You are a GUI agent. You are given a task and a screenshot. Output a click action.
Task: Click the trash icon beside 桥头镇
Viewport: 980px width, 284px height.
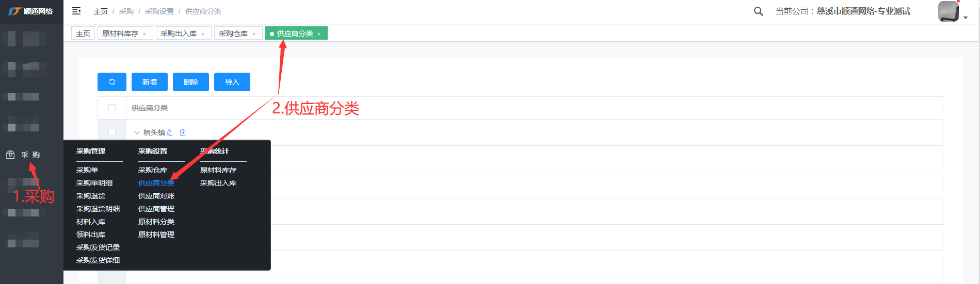(183, 132)
